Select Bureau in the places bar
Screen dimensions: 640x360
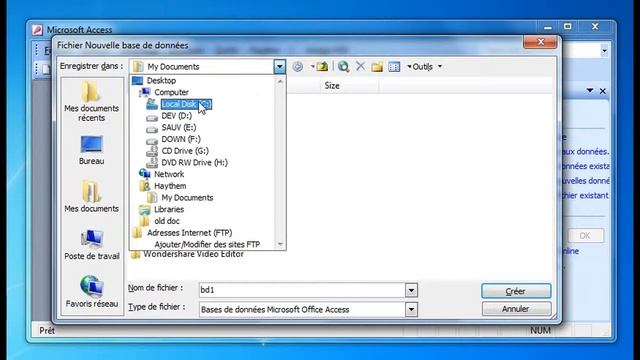point(91,150)
